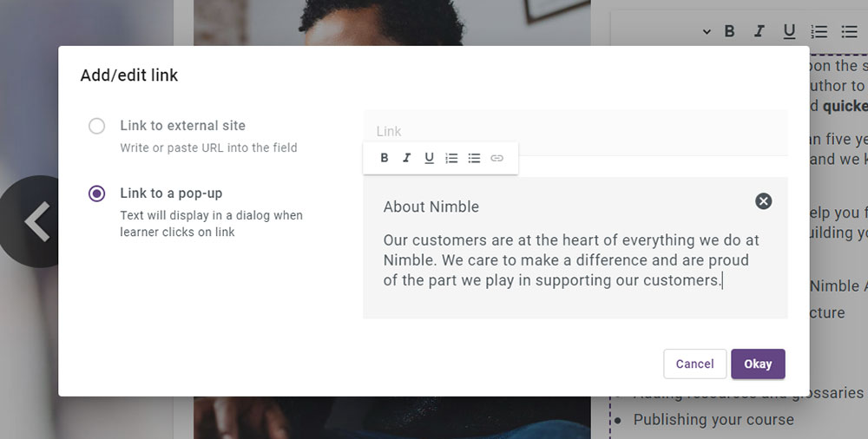Viewport: 868px width, 439px height.
Task: Click the 'Link to external site' label
Action: click(x=182, y=126)
